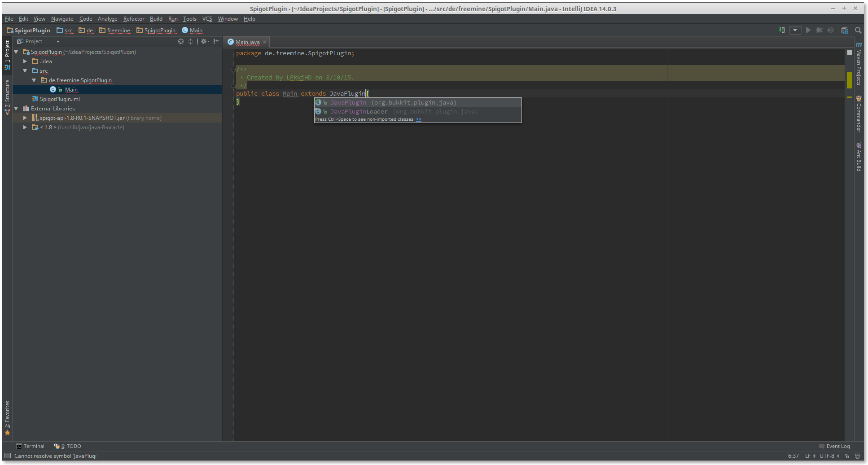This screenshot has width=868, height=465.
Task: Collapse all nodes in Project tree
Action: pos(190,41)
